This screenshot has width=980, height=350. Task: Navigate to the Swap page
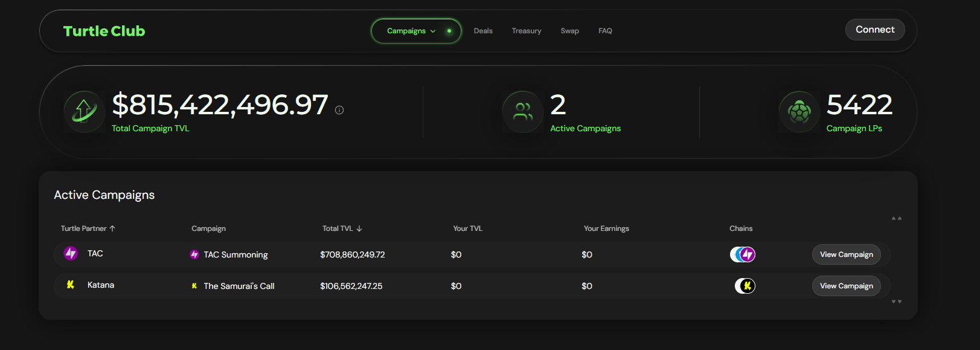pyautogui.click(x=569, y=31)
